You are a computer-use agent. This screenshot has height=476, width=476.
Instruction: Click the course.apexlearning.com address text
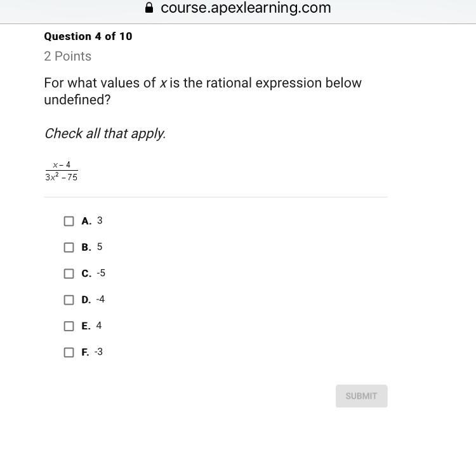click(x=246, y=8)
